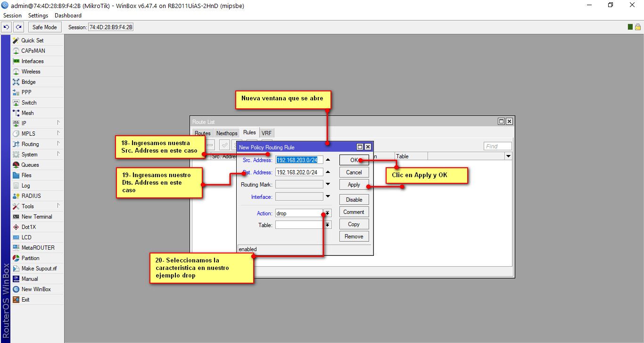Open the Settings menu

[x=38, y=16]
